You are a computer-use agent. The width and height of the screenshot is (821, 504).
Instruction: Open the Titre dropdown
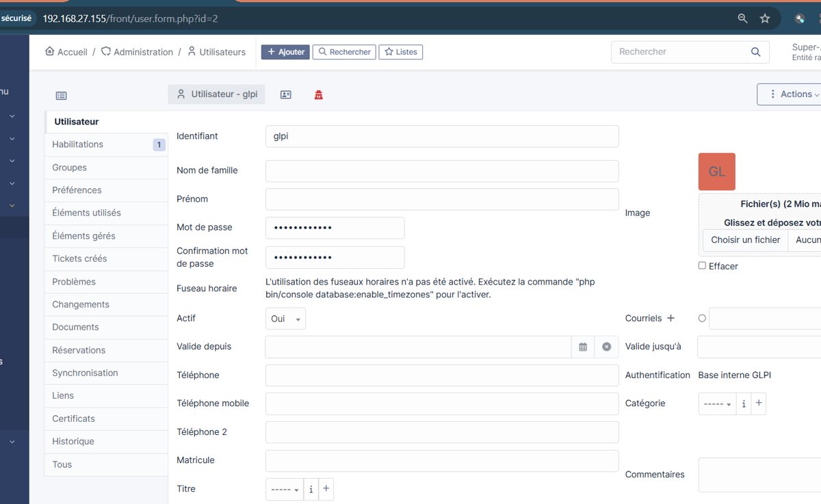click(285, 489)
